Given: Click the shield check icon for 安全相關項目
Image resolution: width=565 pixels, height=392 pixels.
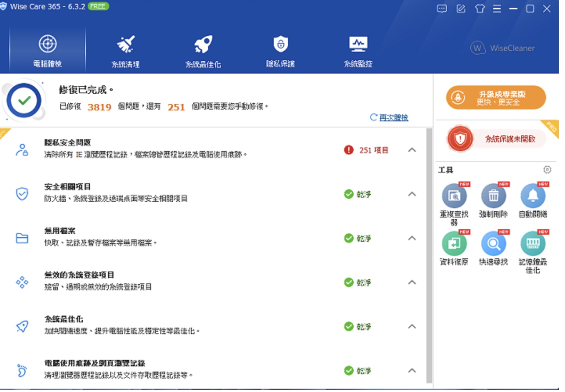Looking at the screenshot, I should coord(22,194).
